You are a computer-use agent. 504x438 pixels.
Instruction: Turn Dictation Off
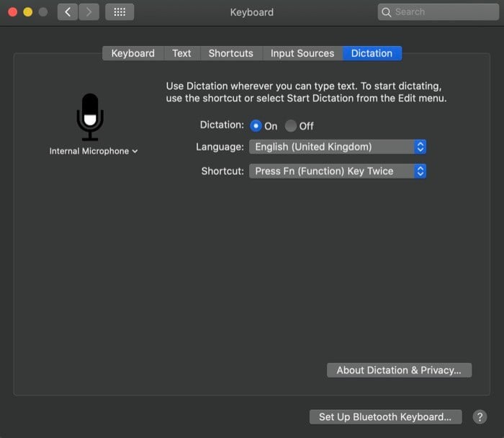(291, 126)
